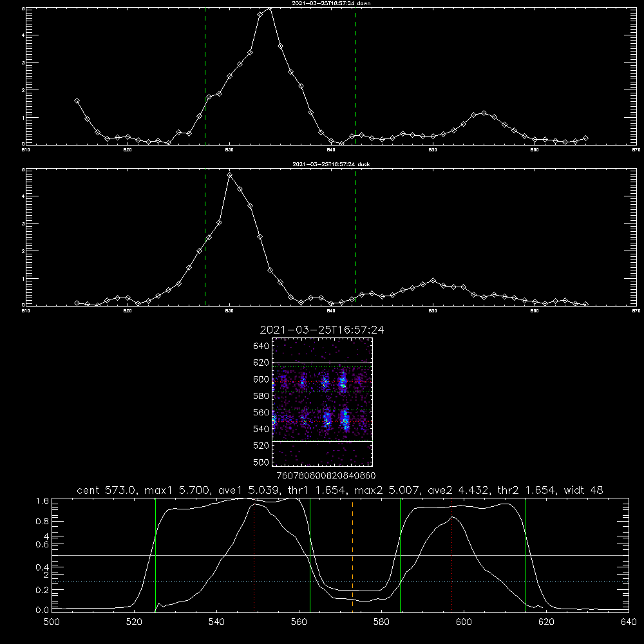Click the first data point of dawn curve

point(77,100)
